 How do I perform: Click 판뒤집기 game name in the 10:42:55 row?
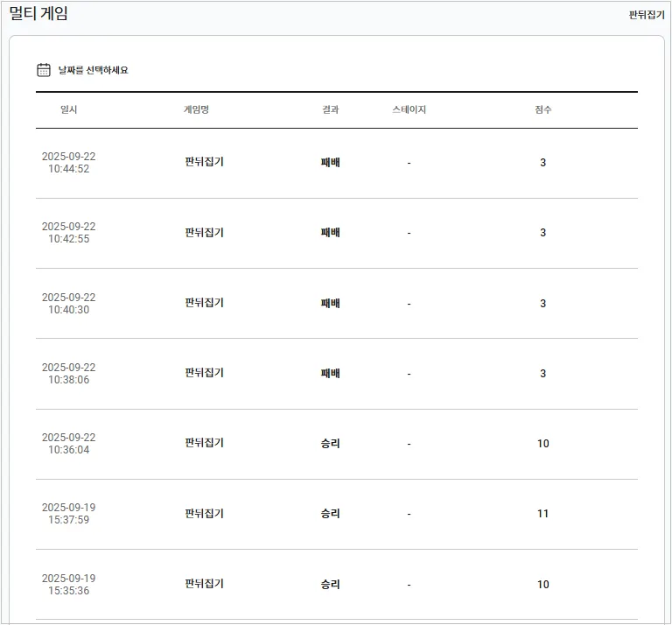tap(205, 233)
